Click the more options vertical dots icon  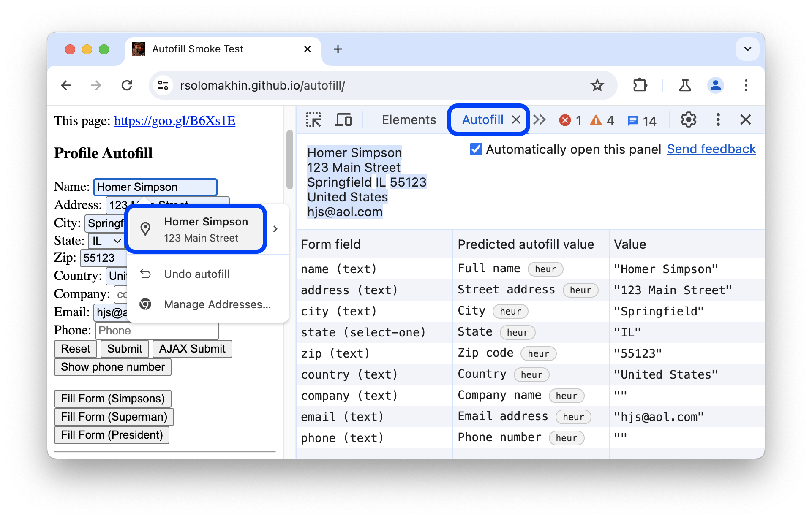tap(718, 119)
